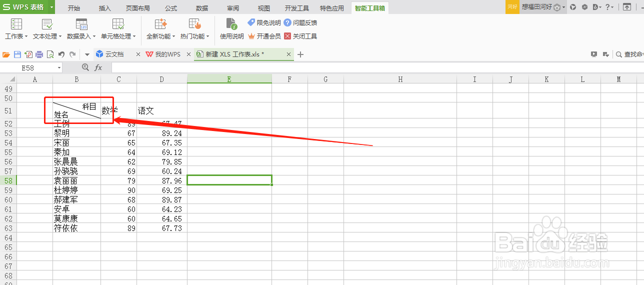Screen dimensions: 644x285
Task: Click the 使用说明 document icon
Action: [231, 23]
